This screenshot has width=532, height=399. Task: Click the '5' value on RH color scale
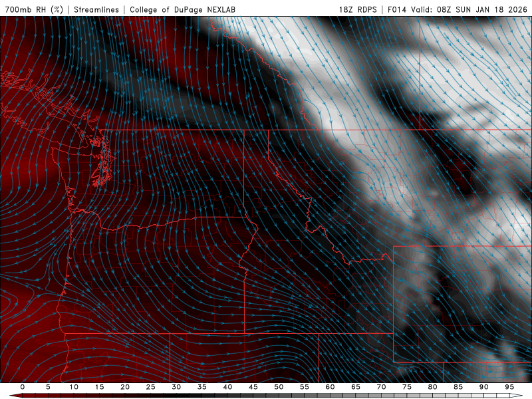(48, 387)
